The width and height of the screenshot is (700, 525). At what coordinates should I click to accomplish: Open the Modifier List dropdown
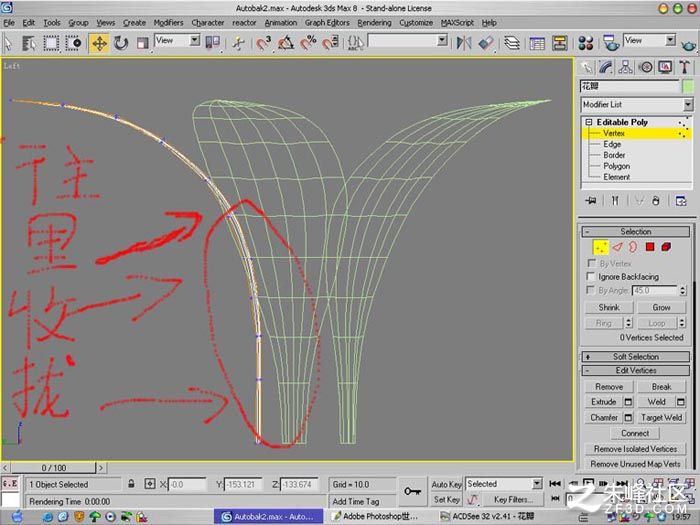[x=637, y=104]
